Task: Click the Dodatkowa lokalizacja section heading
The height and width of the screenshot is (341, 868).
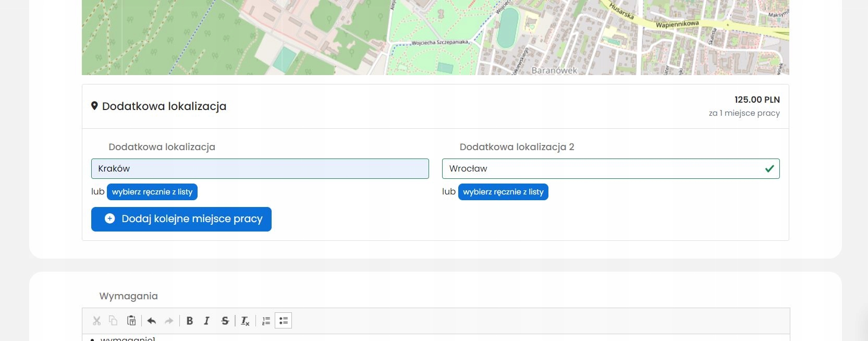Action: pos(164,106)
